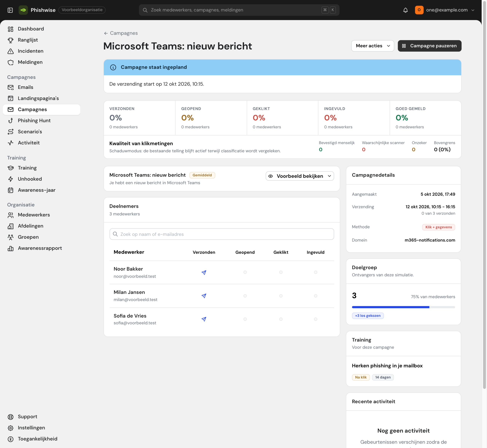This screenshot has height=448, width=487.
Task: Open Ranglijst trophy item
Action: pos(10,40)
